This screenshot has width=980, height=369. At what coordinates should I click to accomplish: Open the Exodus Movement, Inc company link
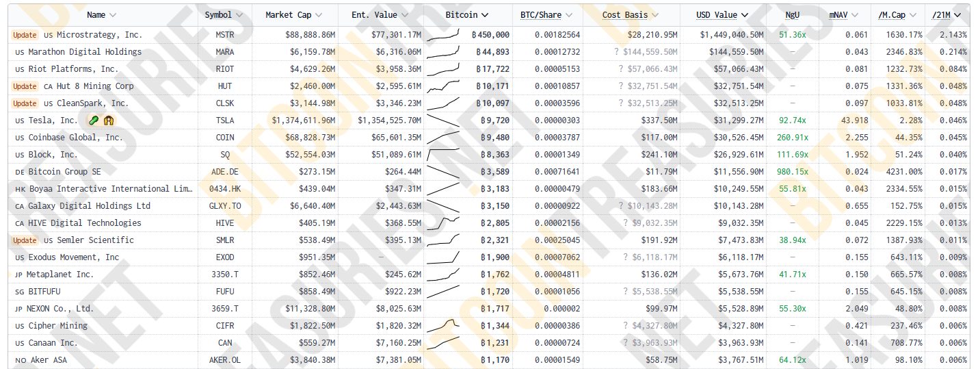(x=73, y=257)
